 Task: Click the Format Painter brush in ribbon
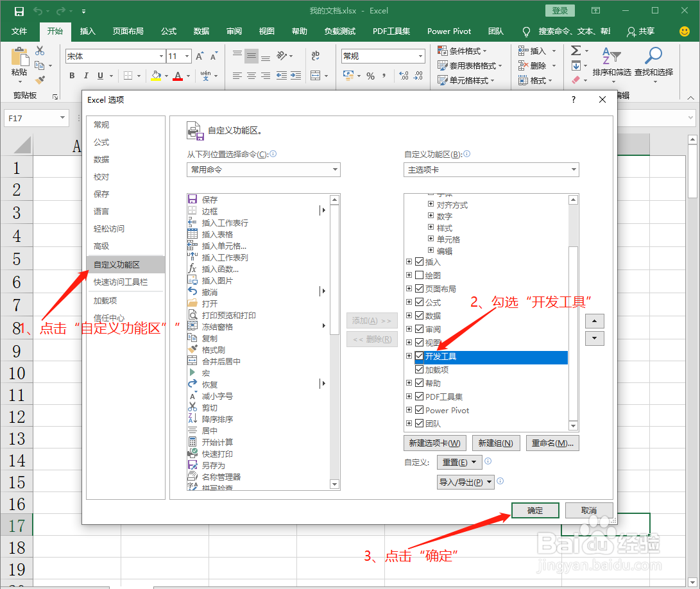click(x=40, y=80)
